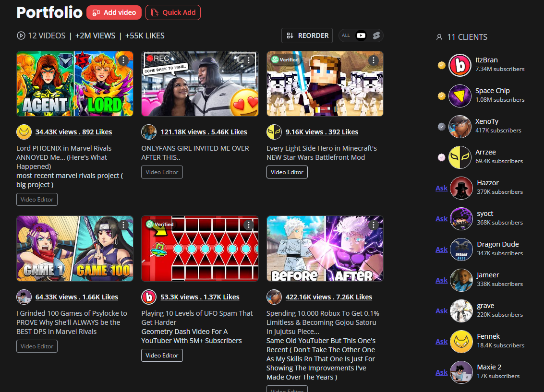Image resolution: width=544 pixels, height=392 pixels.
Task: Click ItzBran channel avatar in clients list
Action: [x=459, y=65]
